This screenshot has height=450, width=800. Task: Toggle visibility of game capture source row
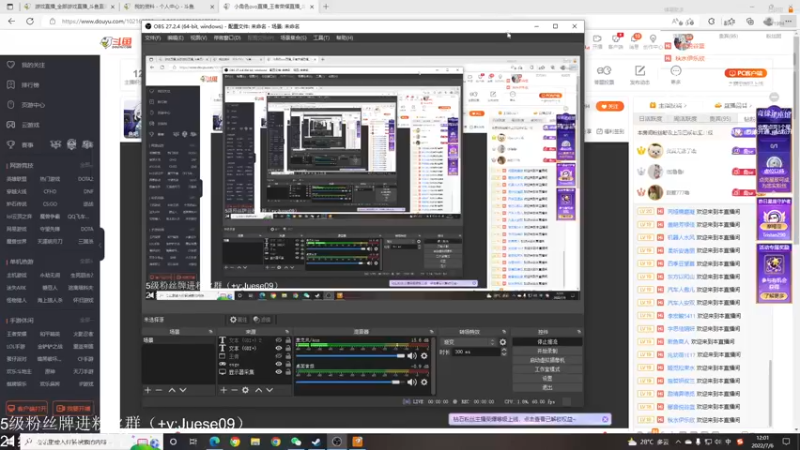pos(279,364)
